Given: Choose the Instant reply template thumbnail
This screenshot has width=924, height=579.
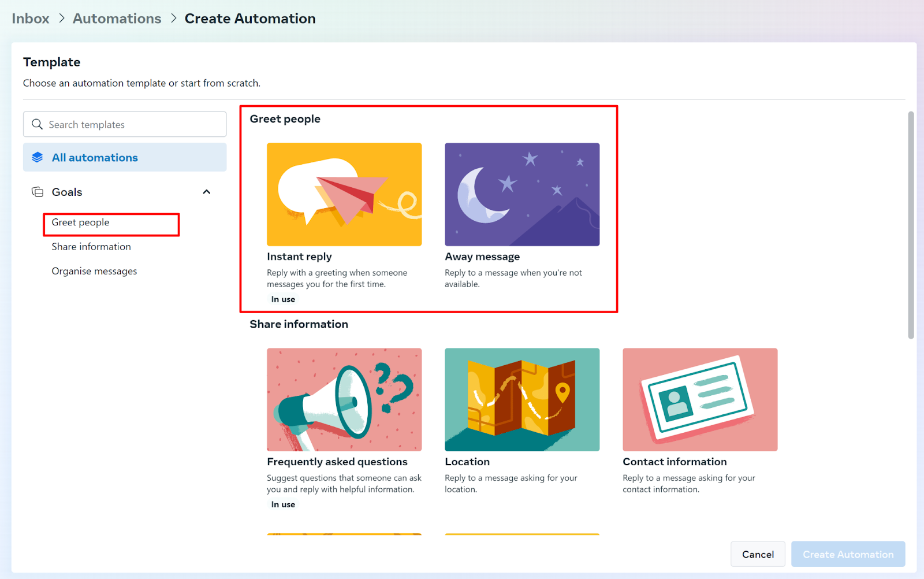Looking at the screenshot, I should [x=344, y=194].
